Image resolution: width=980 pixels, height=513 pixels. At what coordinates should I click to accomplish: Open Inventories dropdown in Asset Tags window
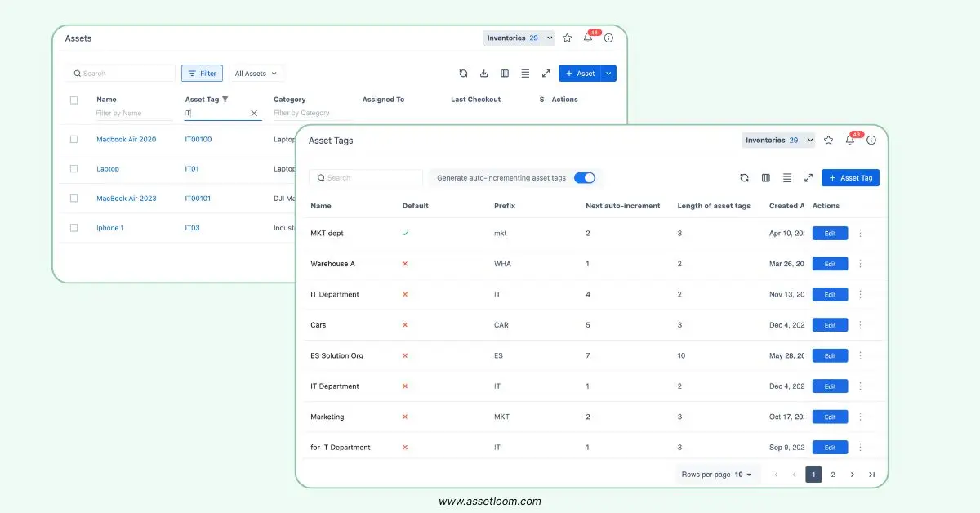[779, 141]
